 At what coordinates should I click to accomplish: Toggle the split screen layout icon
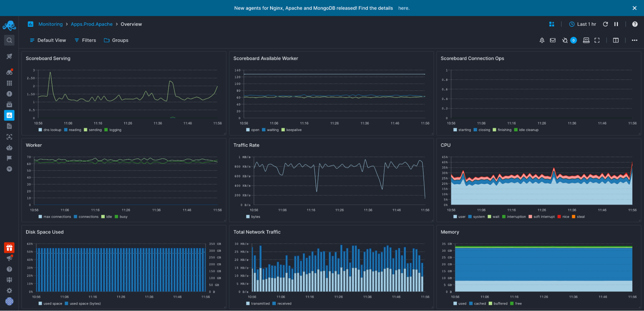click(616, 40)
